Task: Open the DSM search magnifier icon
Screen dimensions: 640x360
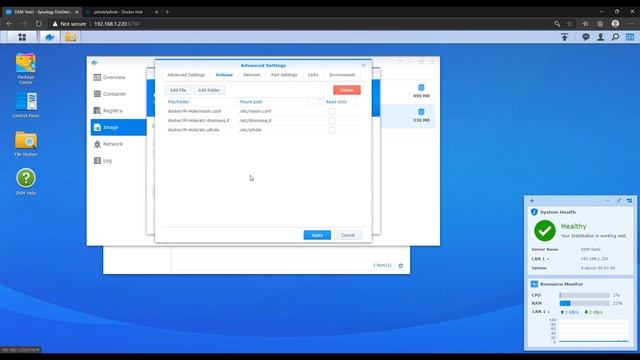Action: click(x=615, y=37)
